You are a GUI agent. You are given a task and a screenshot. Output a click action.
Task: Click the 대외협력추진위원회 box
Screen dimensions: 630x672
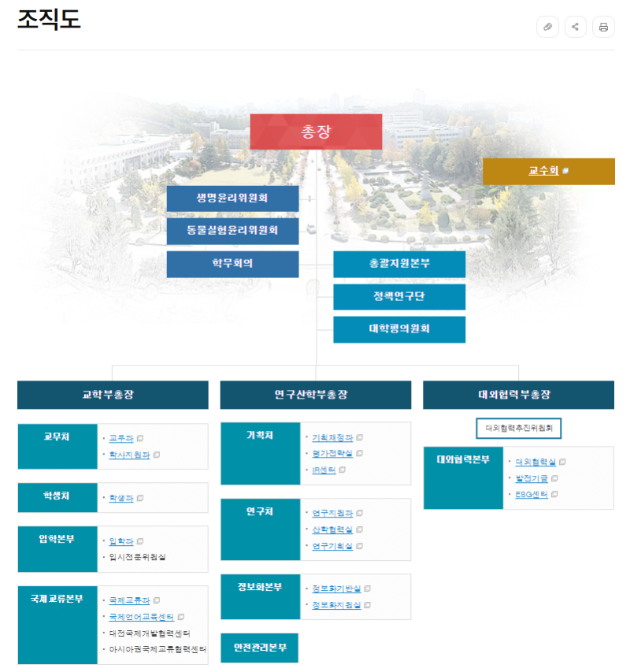click(519, 429)
